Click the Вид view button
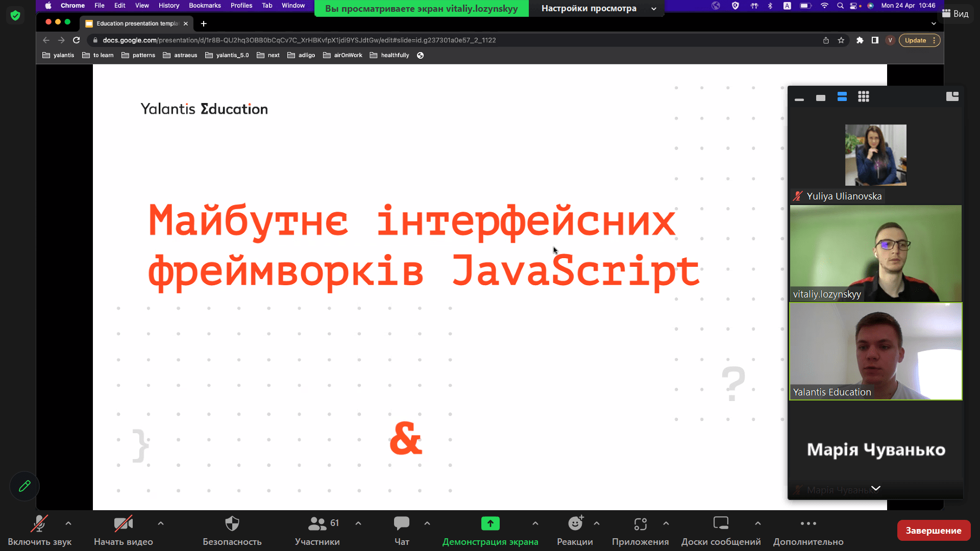 (955, 14)
